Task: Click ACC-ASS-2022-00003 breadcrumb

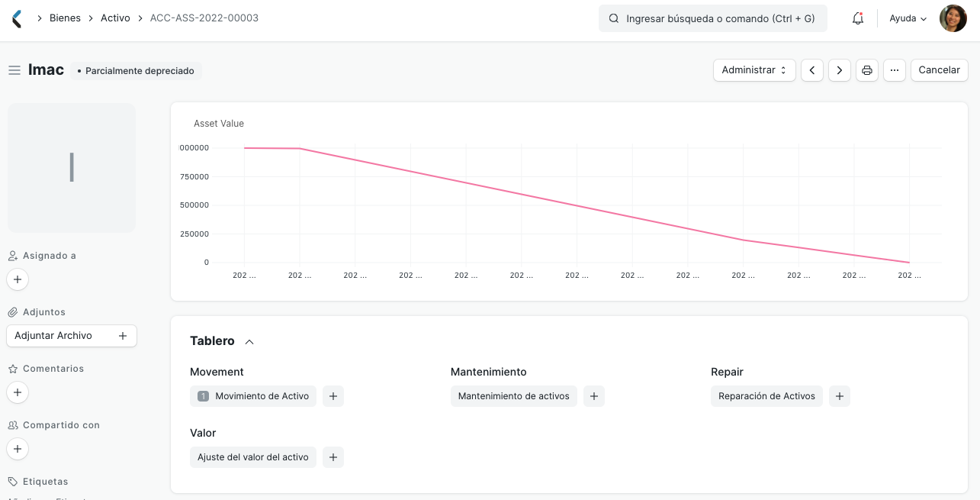Action: (x=204, y=18)
